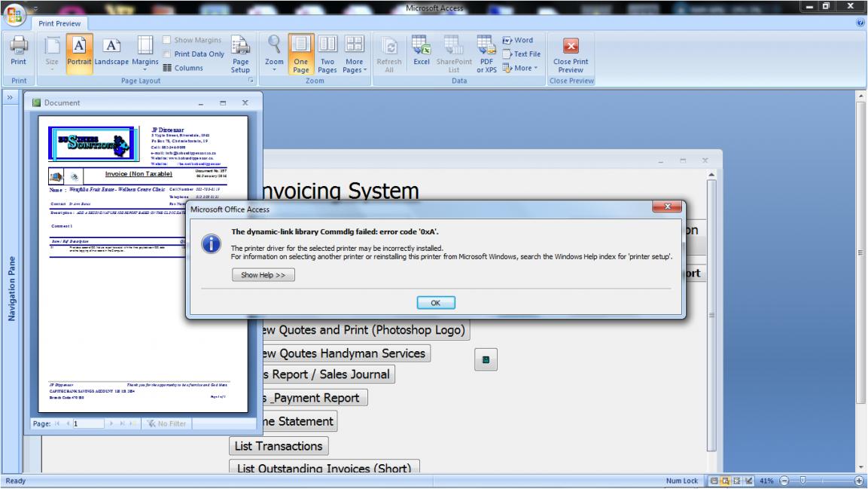
Task: Click the No Filter indicator
Action: pos(166,423)
